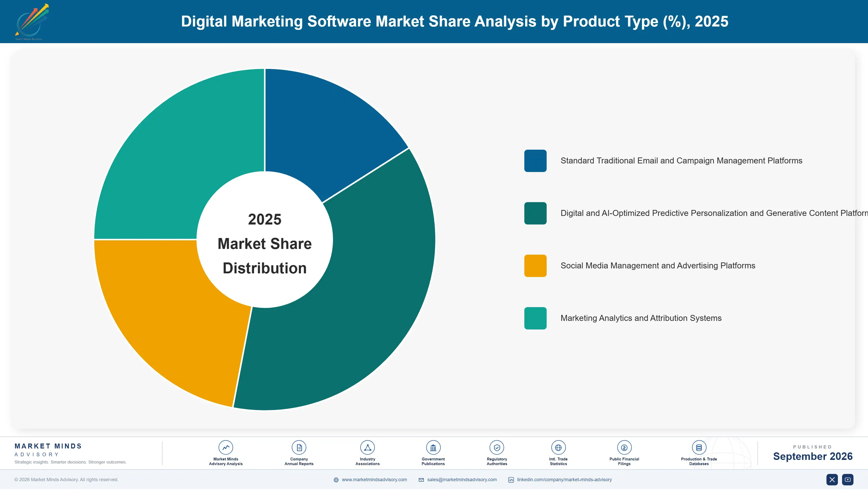Screen dimensions: 868x489
Task: Click the Market Minds Advisory logo in header
Action: pos(32,22)
